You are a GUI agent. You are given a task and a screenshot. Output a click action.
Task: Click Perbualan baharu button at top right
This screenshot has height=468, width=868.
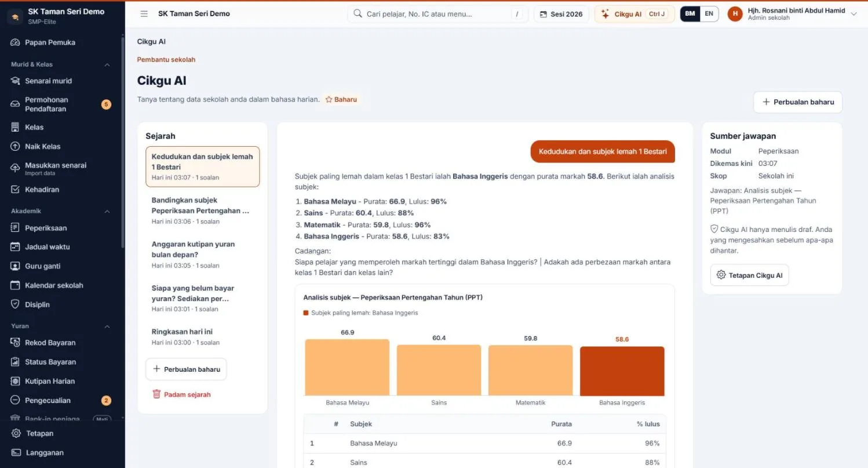(x=798, y=102)
